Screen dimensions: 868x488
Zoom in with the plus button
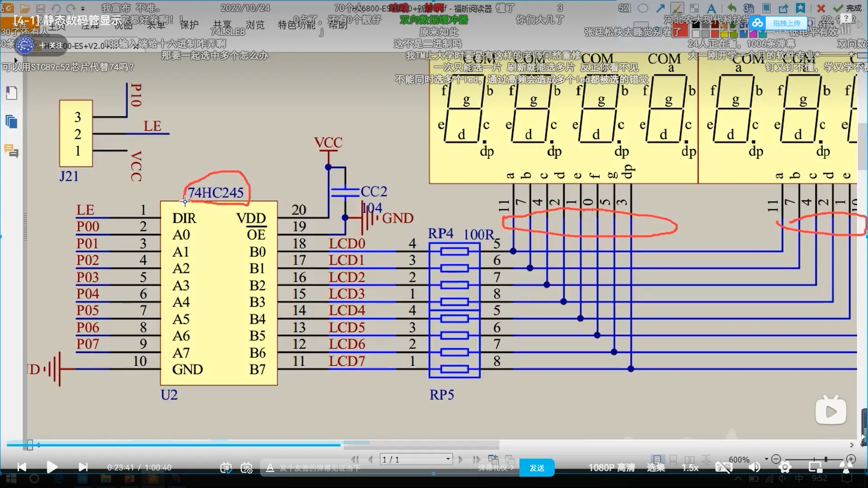click(x=851, y=459)
